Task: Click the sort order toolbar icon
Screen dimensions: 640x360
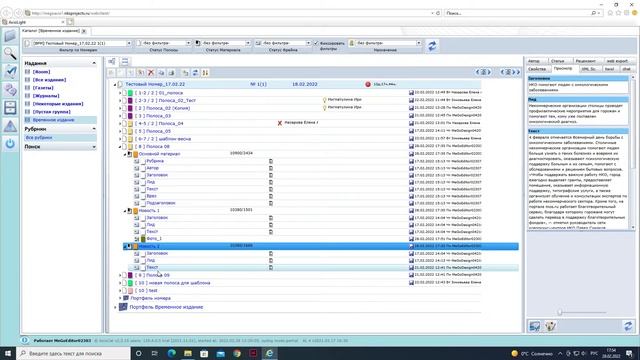Action: coord(205,73)
